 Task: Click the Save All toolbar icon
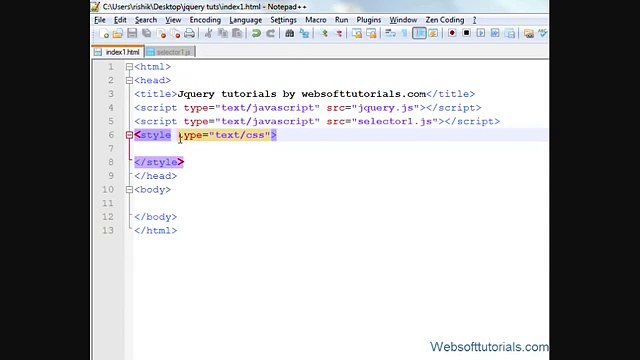147,33
